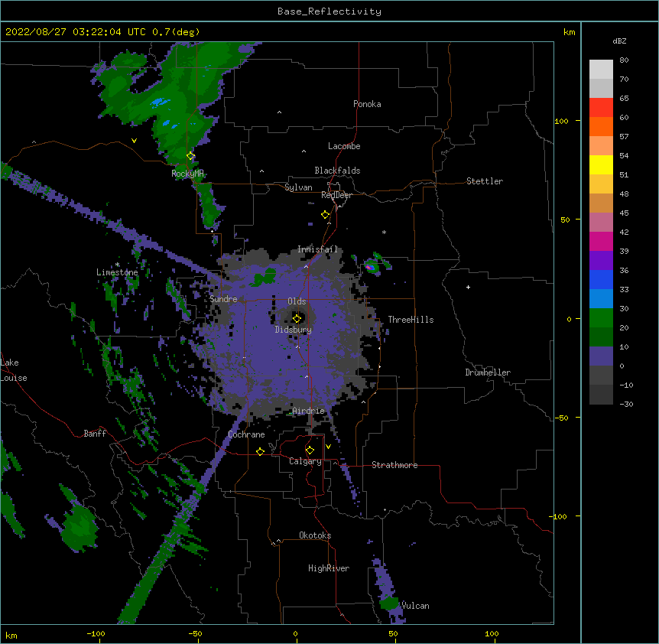The height and width of the screenshot is (644, 659).
Task: Click the Strathmore city label
Action: click(x=394, y=465)
